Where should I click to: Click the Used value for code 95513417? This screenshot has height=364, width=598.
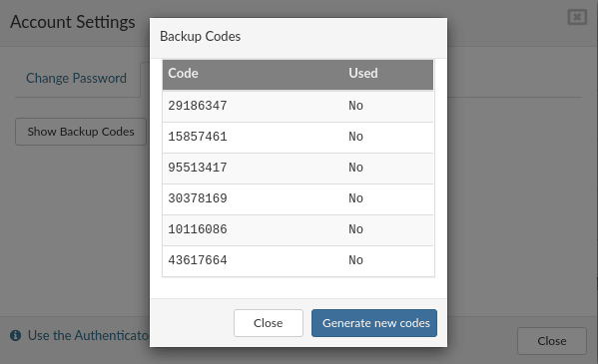[x=355, y=168]
